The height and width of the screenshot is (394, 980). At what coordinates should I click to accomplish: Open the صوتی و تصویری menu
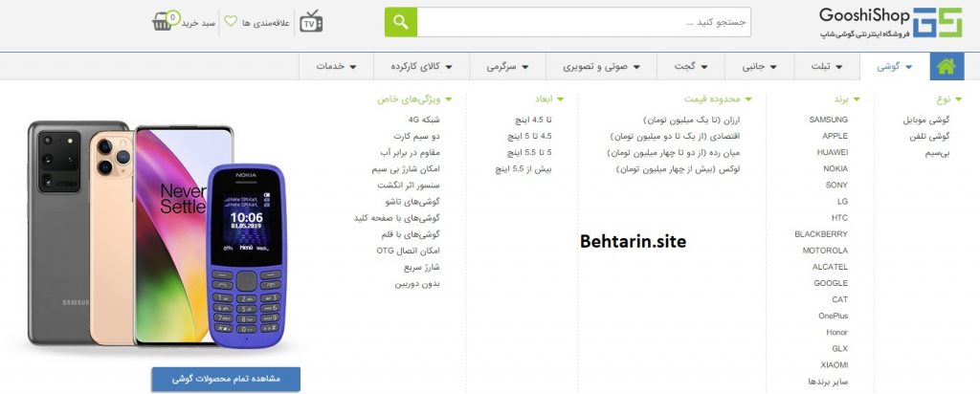[x=601, y=66]
